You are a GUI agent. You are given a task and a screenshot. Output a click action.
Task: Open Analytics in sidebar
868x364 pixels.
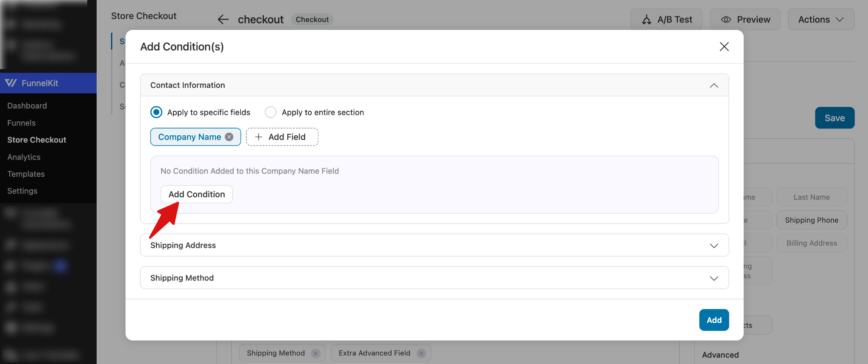tap(24, 157)
